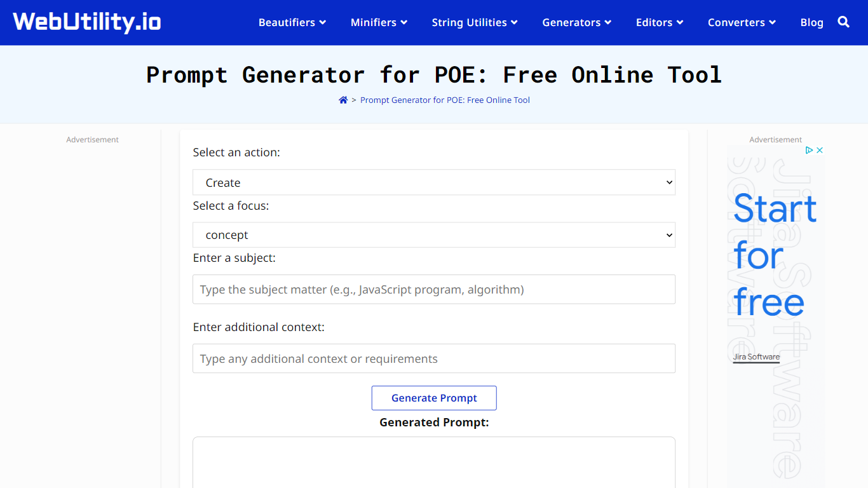868x488 pixels.
Task: Click the AdChoices triangle icon
Action: [809, 151]
